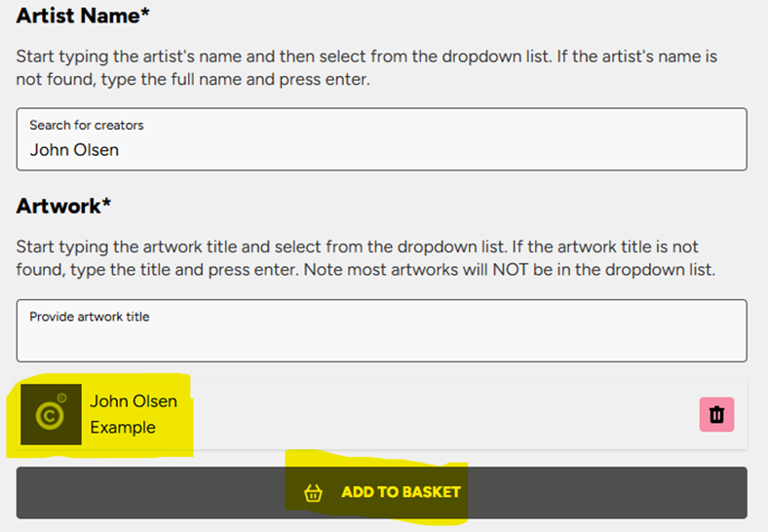The height and width of the screenshot is (532, 768).
Task: Click the John Olsen text in the search field
Action: (x=74, y=150)
